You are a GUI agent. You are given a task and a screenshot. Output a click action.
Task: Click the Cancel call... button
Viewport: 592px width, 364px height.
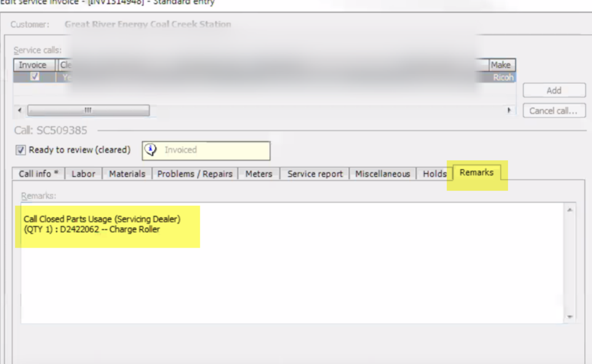point(554,111)
